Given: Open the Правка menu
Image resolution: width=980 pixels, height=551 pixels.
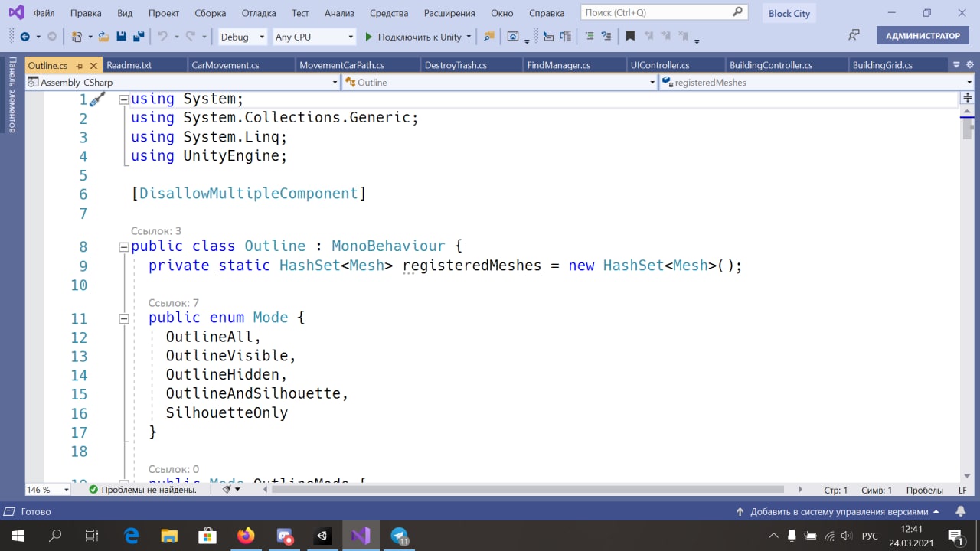Looking at the screenshot, I should pos(85,13).
